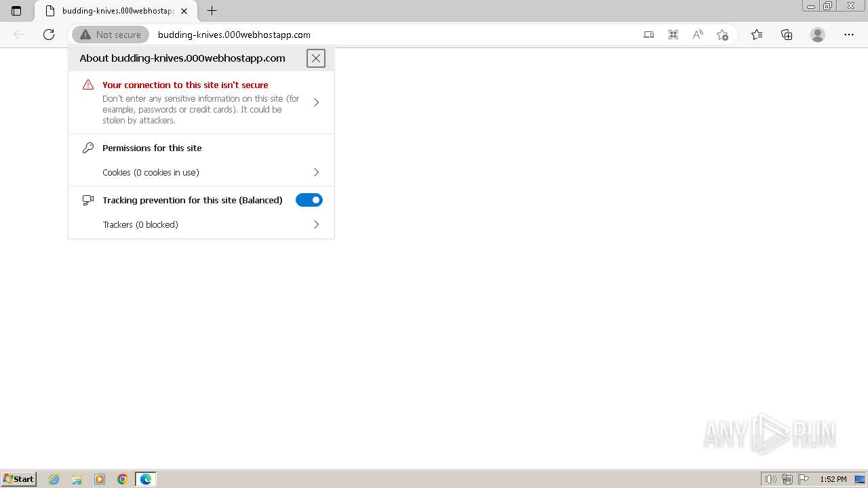Close the site information popup
The image size is (868, 488).
tap(316, 58)
